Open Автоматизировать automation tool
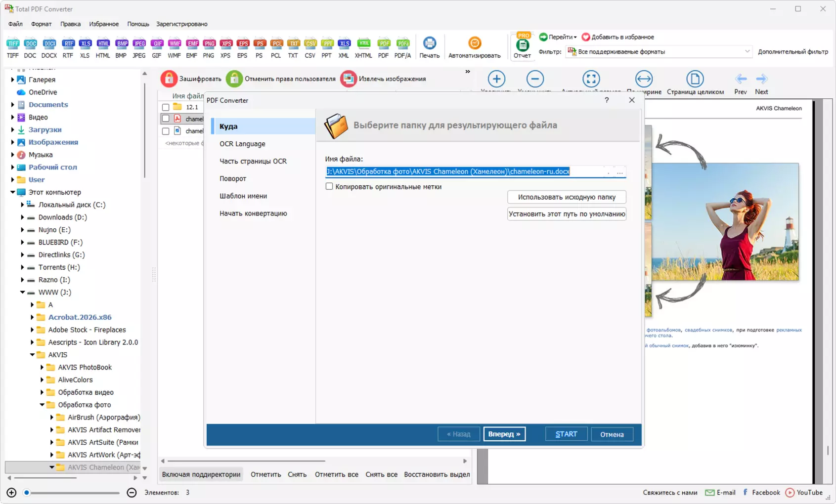836x504 pixels. pyautogui.click(x=475, y=47)
